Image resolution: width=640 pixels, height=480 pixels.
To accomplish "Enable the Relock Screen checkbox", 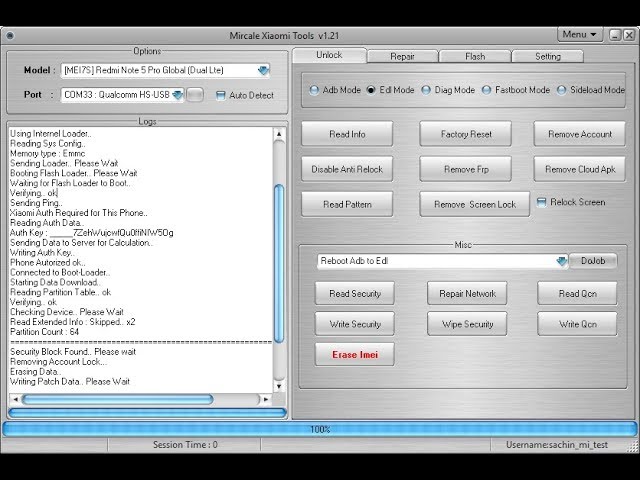I will (541, 202).
